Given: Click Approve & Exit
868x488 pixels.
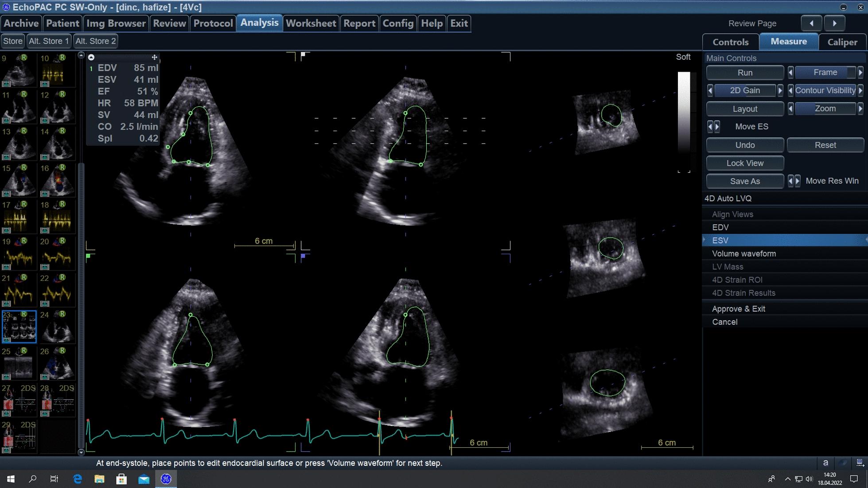Looking at the screenshot, I should point(738,309).
